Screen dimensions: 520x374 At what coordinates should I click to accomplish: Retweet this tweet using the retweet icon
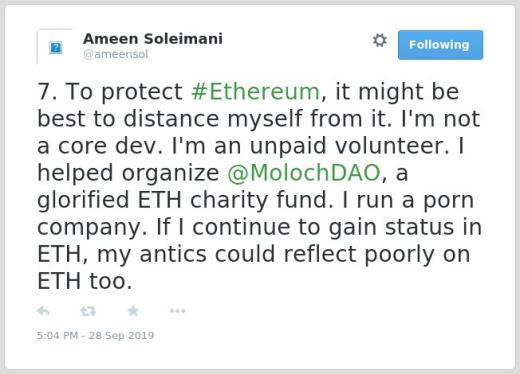click(88, 311)
